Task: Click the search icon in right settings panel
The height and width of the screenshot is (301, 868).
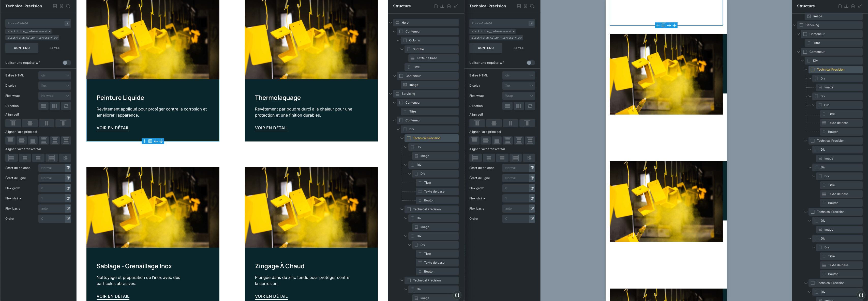Action: (x=532, y=6)
